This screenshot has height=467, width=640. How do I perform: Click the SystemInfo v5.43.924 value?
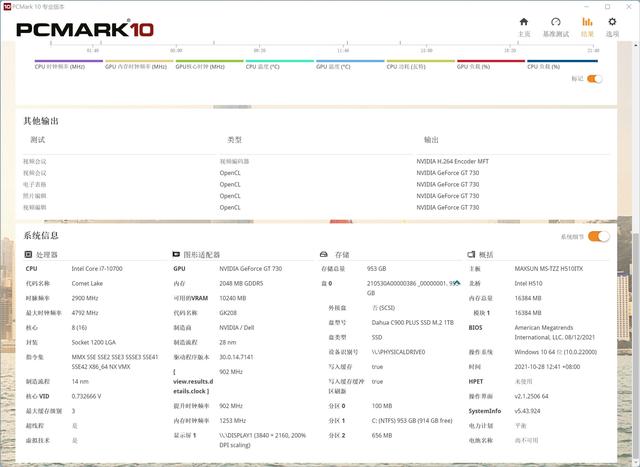click(527, 411)
